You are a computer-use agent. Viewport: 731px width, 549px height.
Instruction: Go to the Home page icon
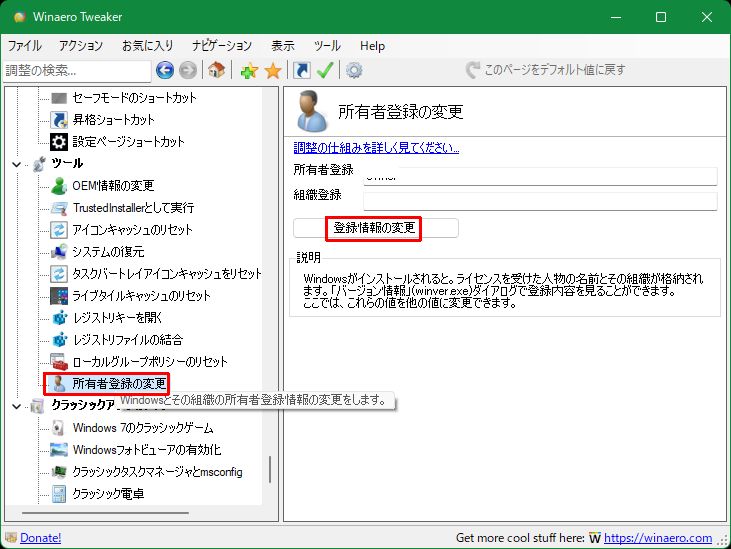coord(216,70)
